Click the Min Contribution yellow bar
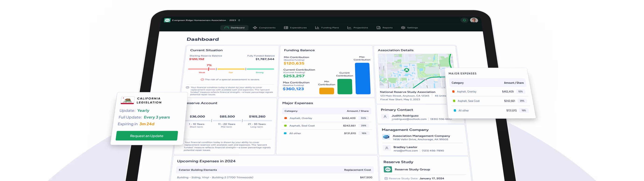644x181 pixels. (326, 91)
